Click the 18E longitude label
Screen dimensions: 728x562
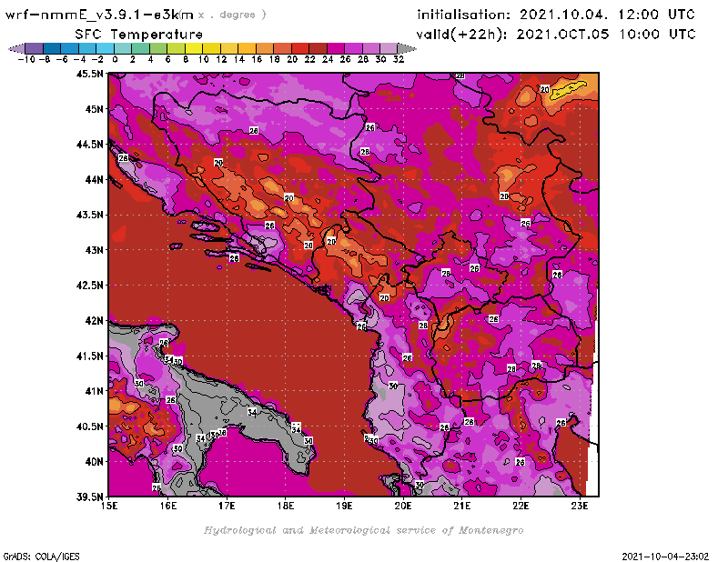(x=286, y=506)
